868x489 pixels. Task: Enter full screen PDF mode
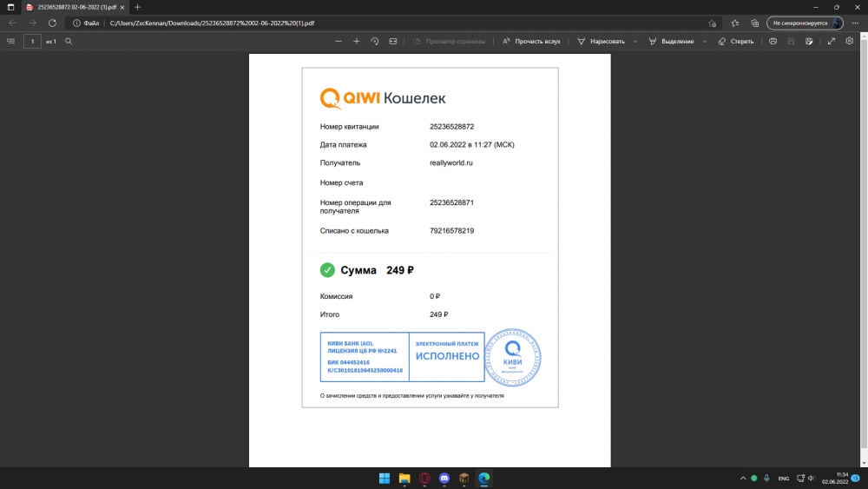click(x=831, y=41)
